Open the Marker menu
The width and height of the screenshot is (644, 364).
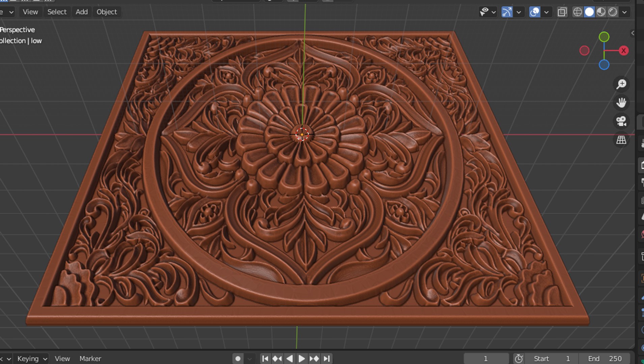pyautogui.click(x=90, y=359)
